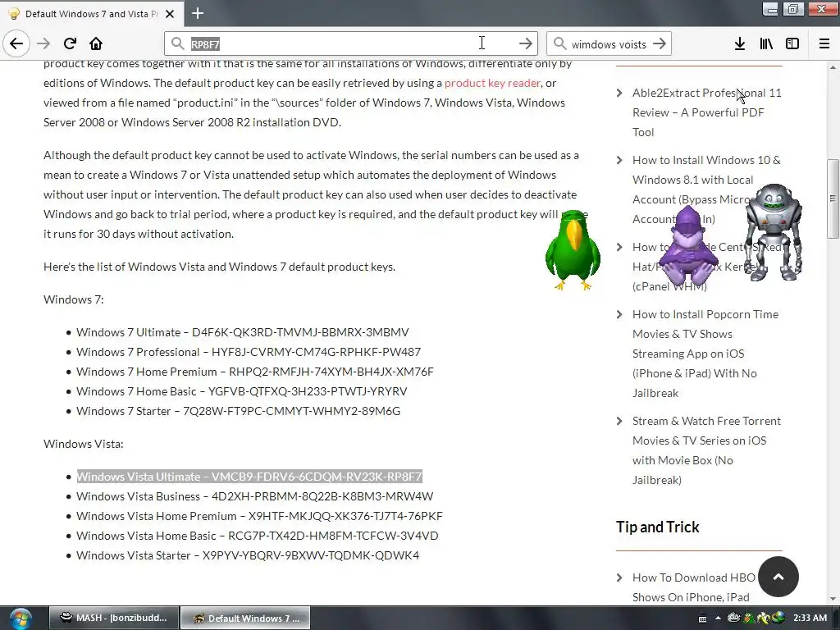Click the Windows 7 Home Basic key line
This screenshot has width=840, height=630.
242,391
